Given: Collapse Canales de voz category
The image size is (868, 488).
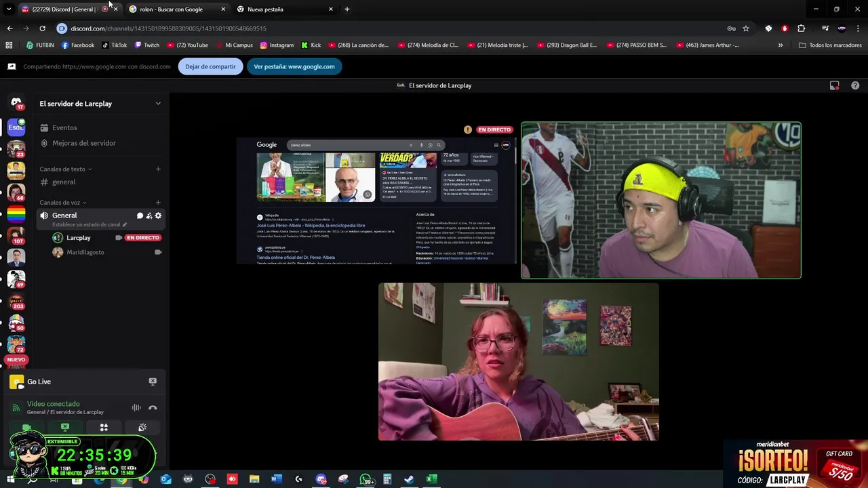Looking at the screenshot, I should (63, 202).
